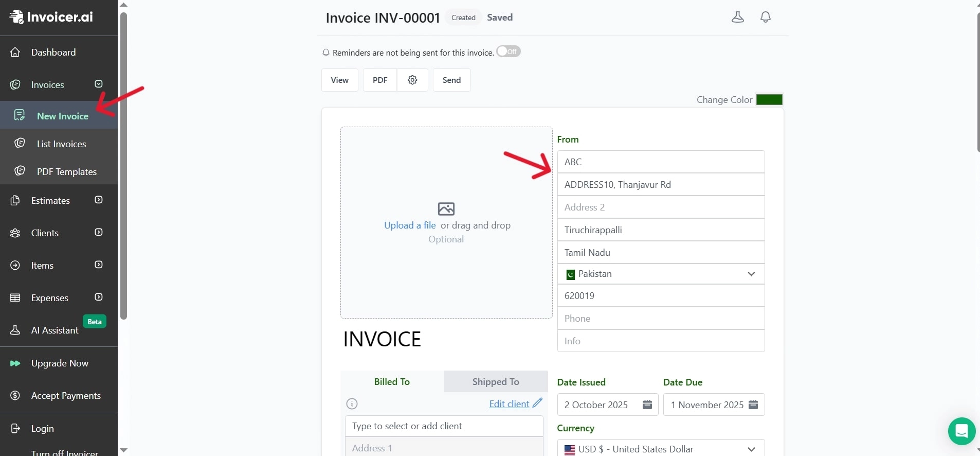Open the Date Issued calendar icon
Screen dimensions: 980x456
click(x=647, y=405)
